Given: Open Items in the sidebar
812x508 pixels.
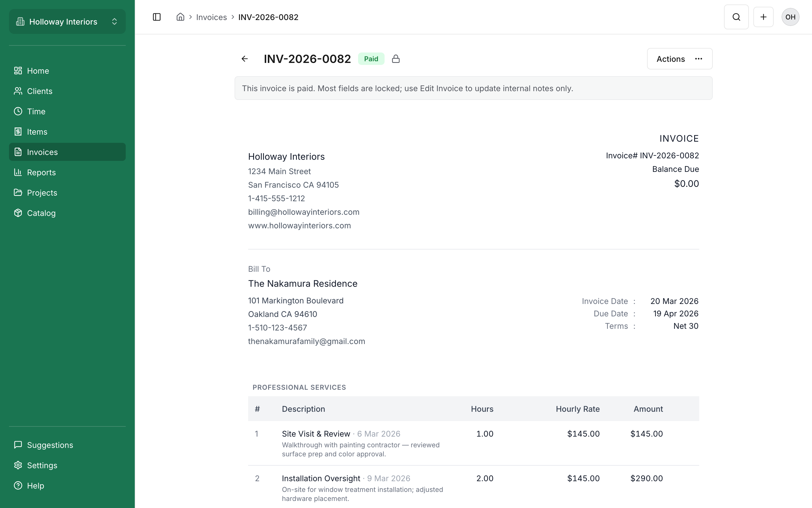Looking at the screenshot, I should point(67,132).
